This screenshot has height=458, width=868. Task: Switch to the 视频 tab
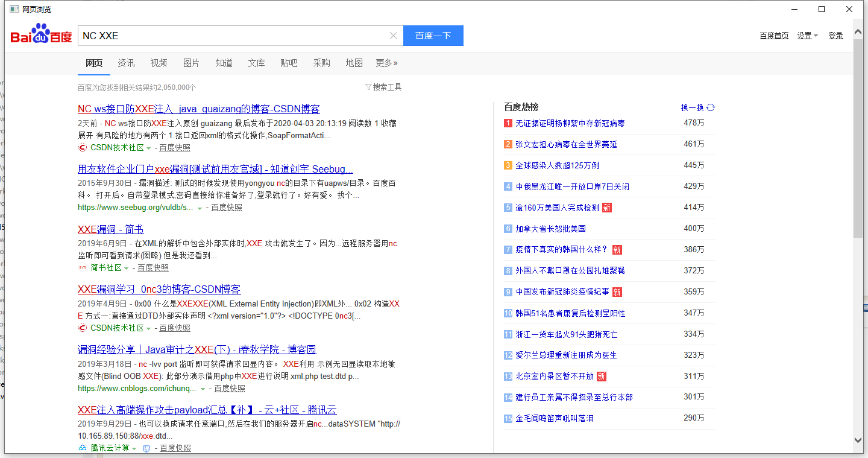coord(159,63)
